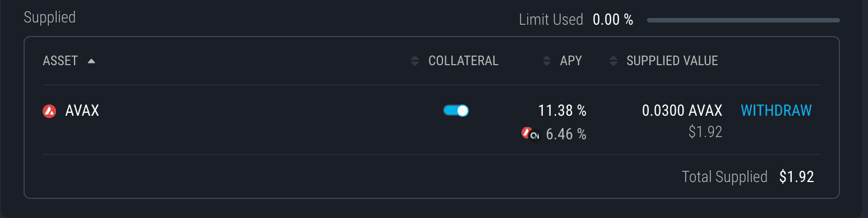The height and width of the screenshot is (218, 868).
Task: Click the ascending sort arrow next to ASSET
Action: [x=91, y=61]
